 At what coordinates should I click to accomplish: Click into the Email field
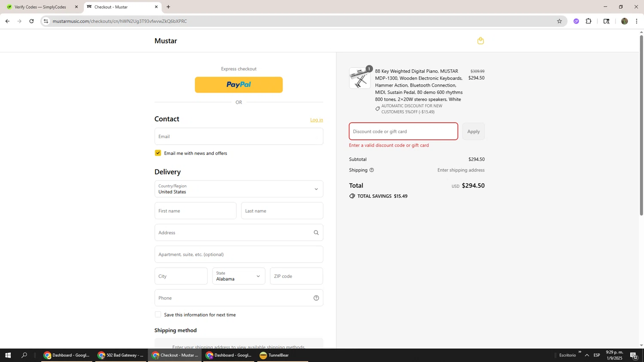239,136
